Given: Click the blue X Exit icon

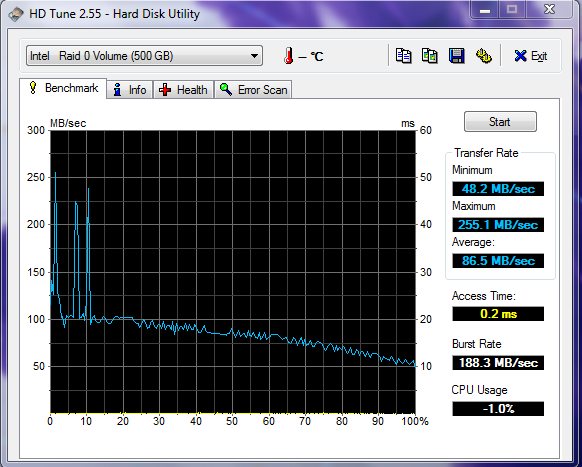Looking at the screenshot, I should tap(520, 56).
